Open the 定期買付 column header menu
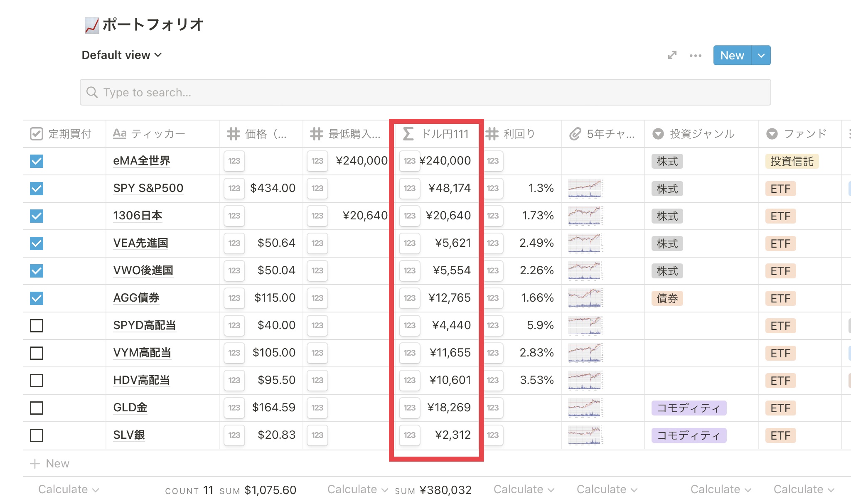Viewport: 851px width, 504px height. click(x=65, y=134)
